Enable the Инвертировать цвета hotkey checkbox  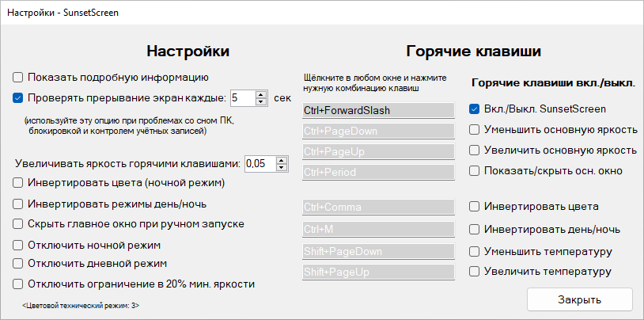tap(474, 207)
